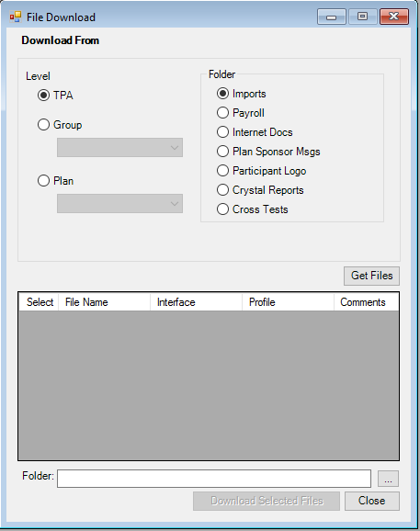Click the Close button at bottom
Viewport: 420px width, 531px height.
pyautogui.click(x=372, y=501)
